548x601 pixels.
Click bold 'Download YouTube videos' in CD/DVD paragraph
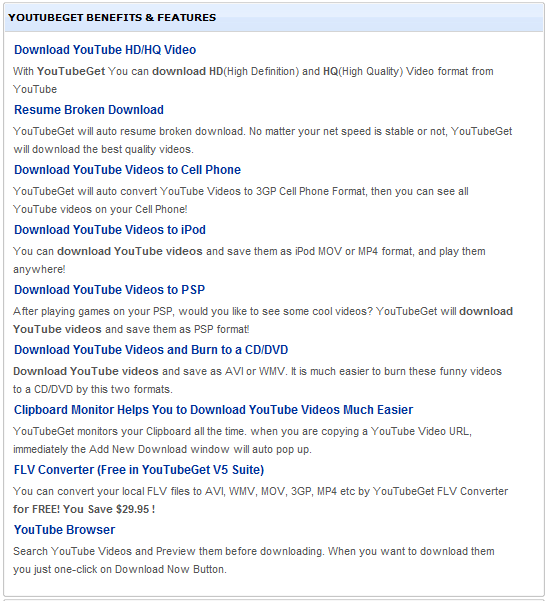point(86,371)
